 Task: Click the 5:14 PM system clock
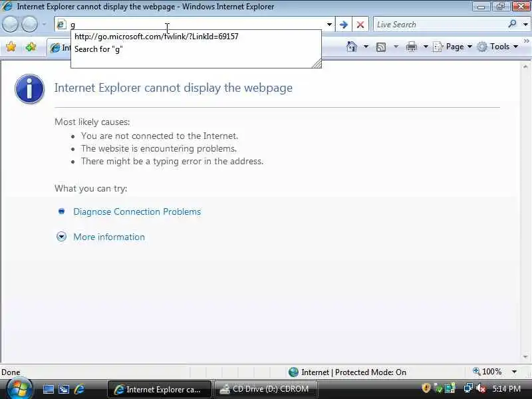[x=506, y=389]
